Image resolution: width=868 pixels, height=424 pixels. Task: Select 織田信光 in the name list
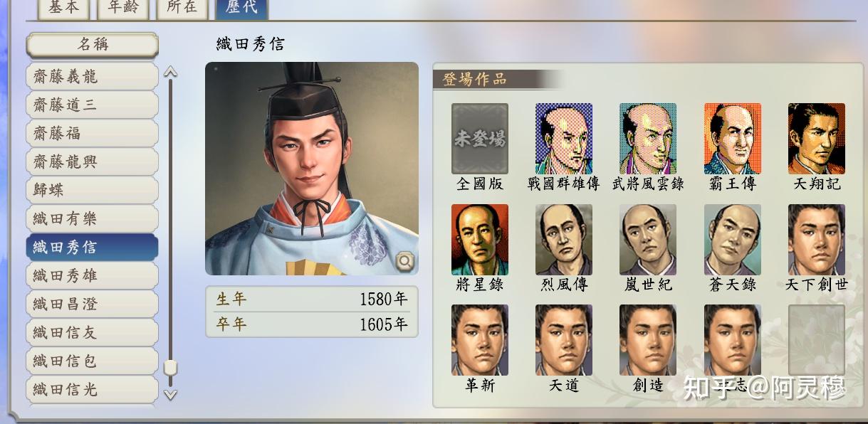93,390
